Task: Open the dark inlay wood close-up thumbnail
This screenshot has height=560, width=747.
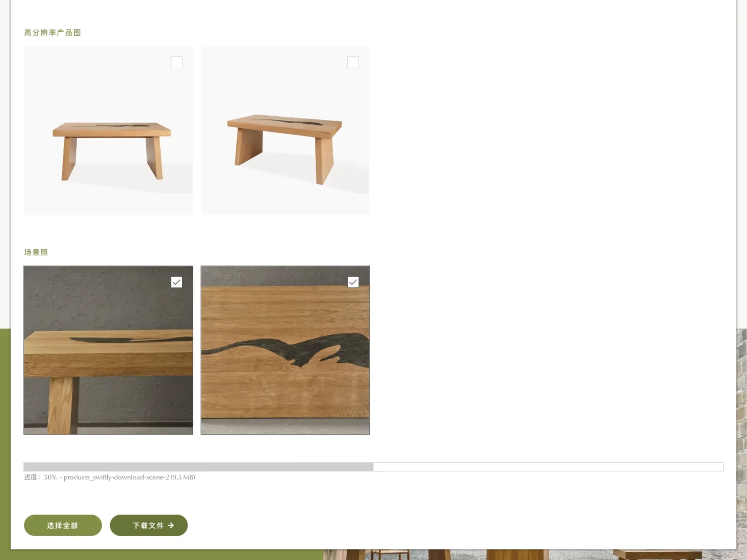Action: (x=285, y=350)
